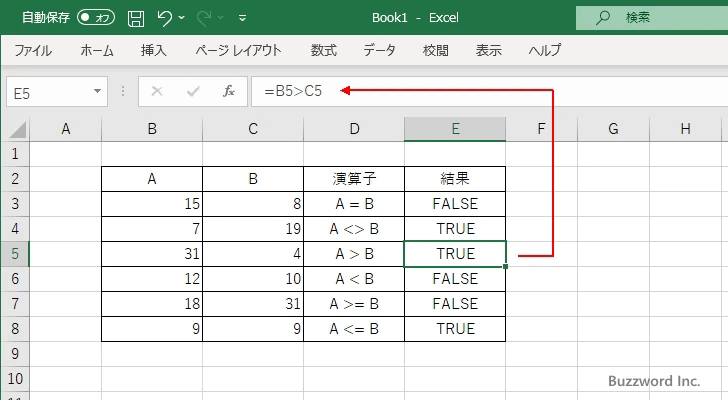Click the cell with A < B
This screenshot has width=728, height=400.
pyautogui.click(x=354, y=279)
